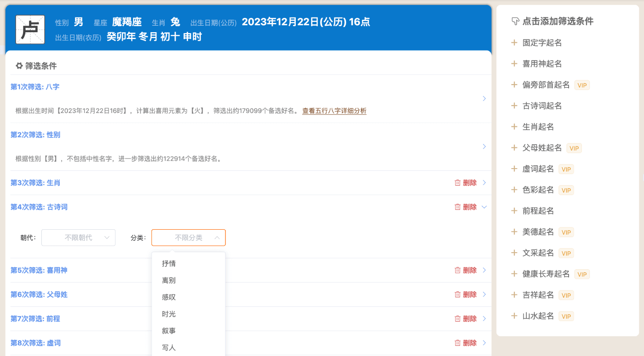Click plus icon for 山水起名

tap(514, 316)
